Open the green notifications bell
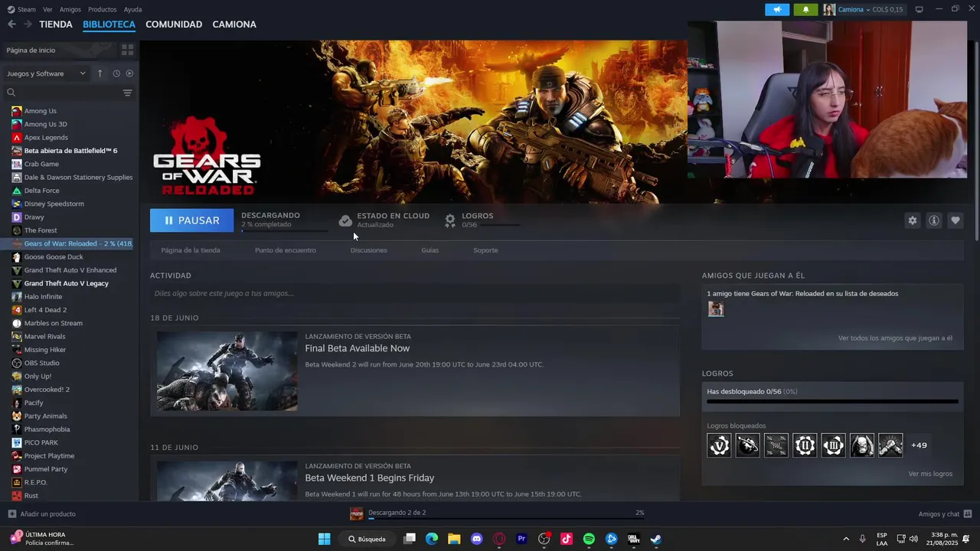Viewport: 980px width, 551px height. (805, 9)
